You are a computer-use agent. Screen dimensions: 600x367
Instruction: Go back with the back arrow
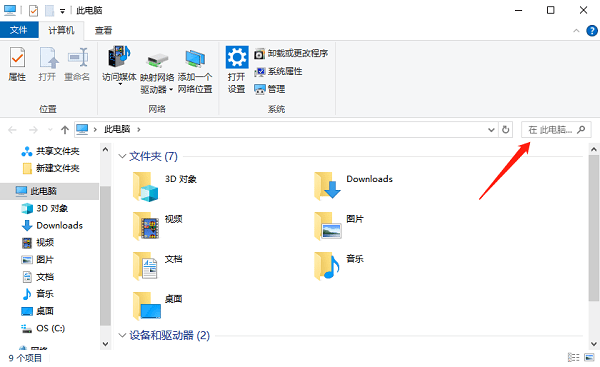[x=12, y=130]
